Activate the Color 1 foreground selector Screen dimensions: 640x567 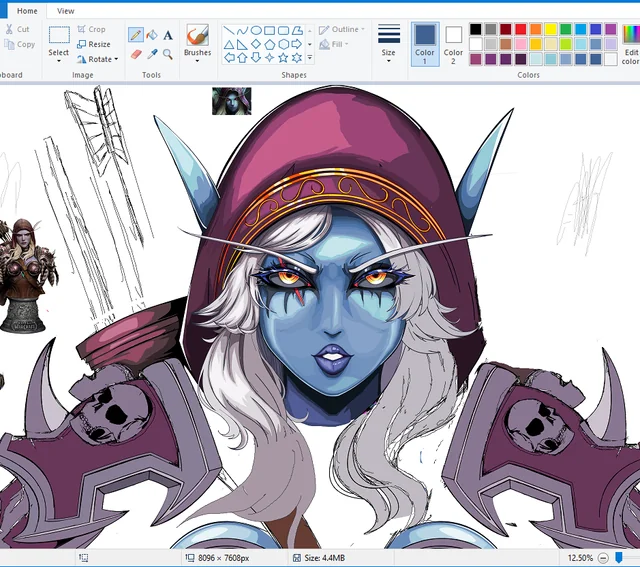pos(425,44)
